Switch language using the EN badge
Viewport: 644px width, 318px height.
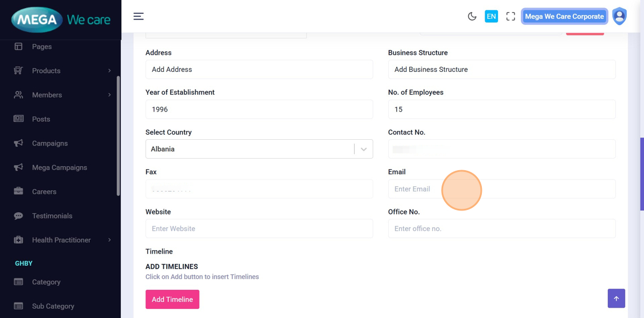(x=491, y=17)
